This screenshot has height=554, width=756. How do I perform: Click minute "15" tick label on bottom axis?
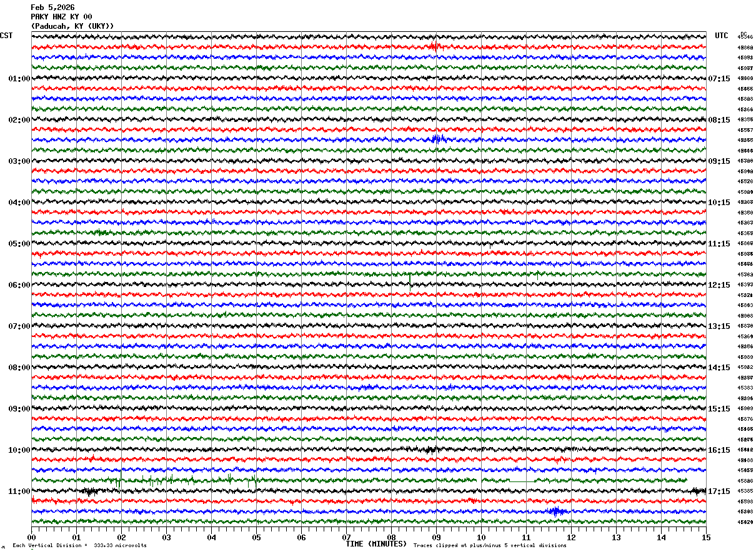click(x=705, y=537)
